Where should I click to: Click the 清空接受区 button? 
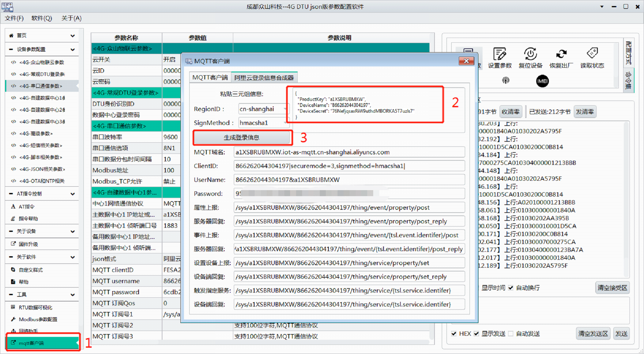coord(612,288)
